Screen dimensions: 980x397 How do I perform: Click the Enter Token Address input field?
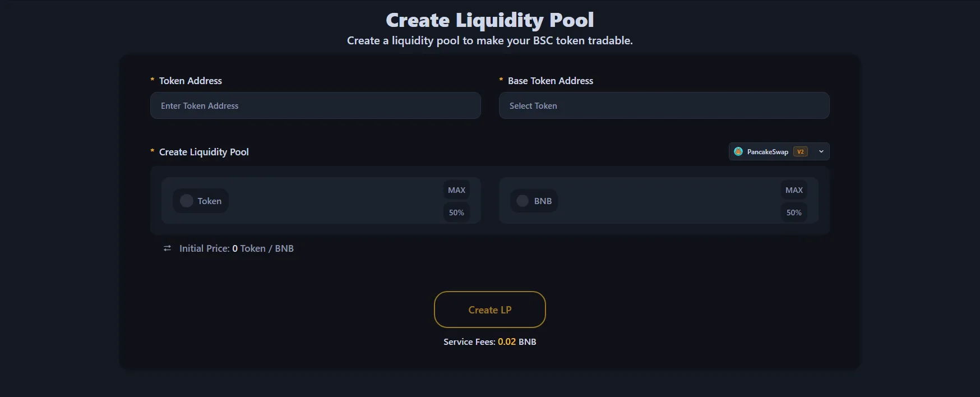(315, 105)
